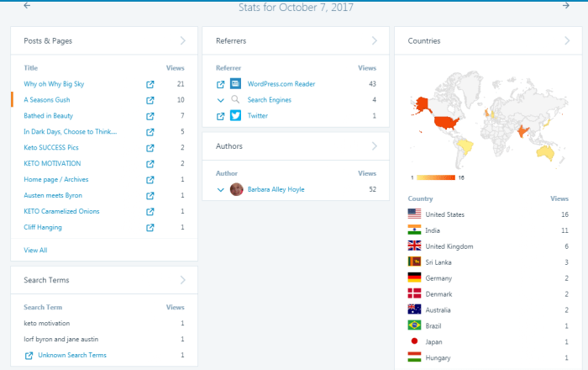This screenshot has height=370, width=588.
Task: Click the map color legend gradient bar
Action: [x=436, y=177]
